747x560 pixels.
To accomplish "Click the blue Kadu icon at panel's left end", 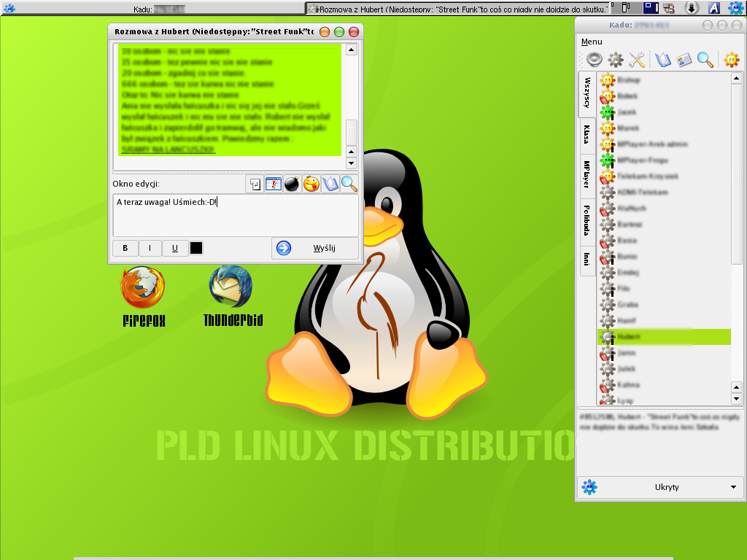I will [9, 8].
